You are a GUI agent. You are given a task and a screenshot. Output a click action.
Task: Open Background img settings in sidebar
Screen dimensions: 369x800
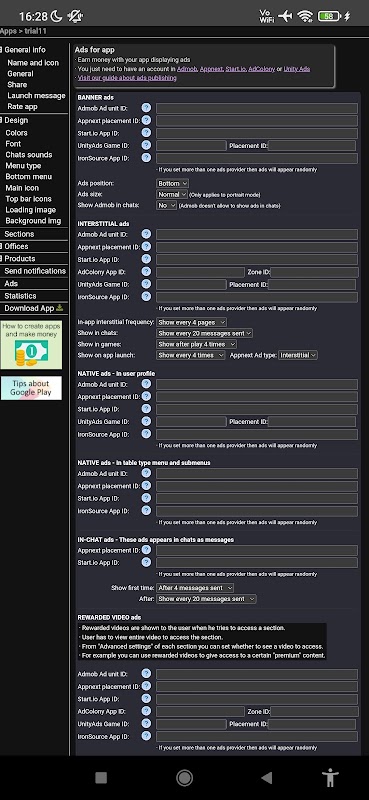click(x=33, y=221)
